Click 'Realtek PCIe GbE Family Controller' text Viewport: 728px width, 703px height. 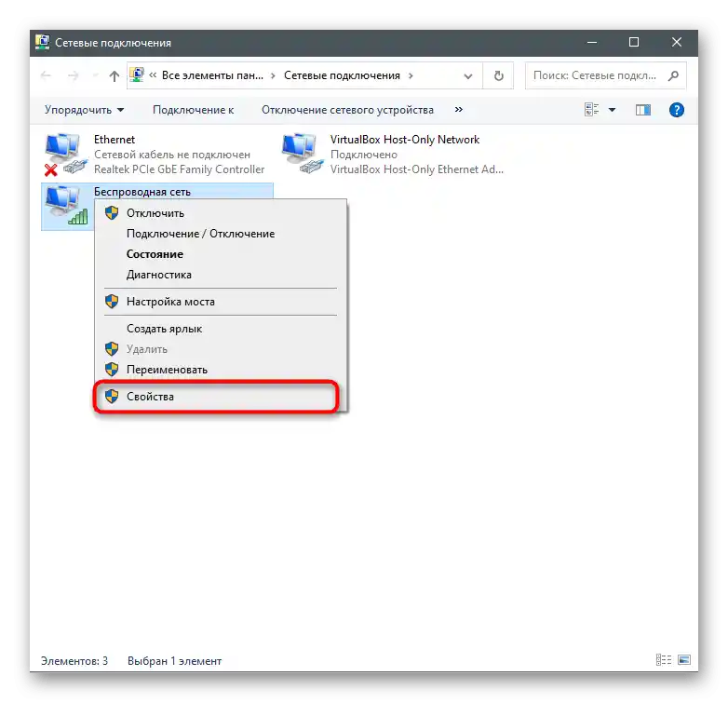coord(180,169)
